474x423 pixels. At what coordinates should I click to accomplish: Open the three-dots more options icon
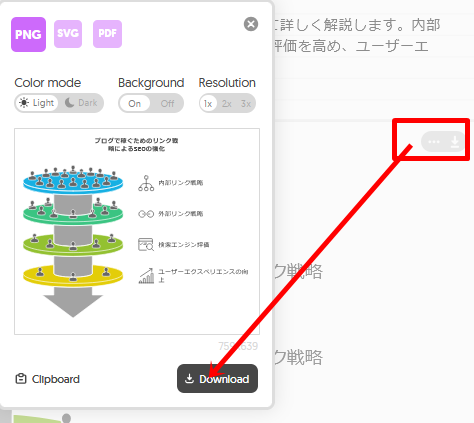coord(434,142)
